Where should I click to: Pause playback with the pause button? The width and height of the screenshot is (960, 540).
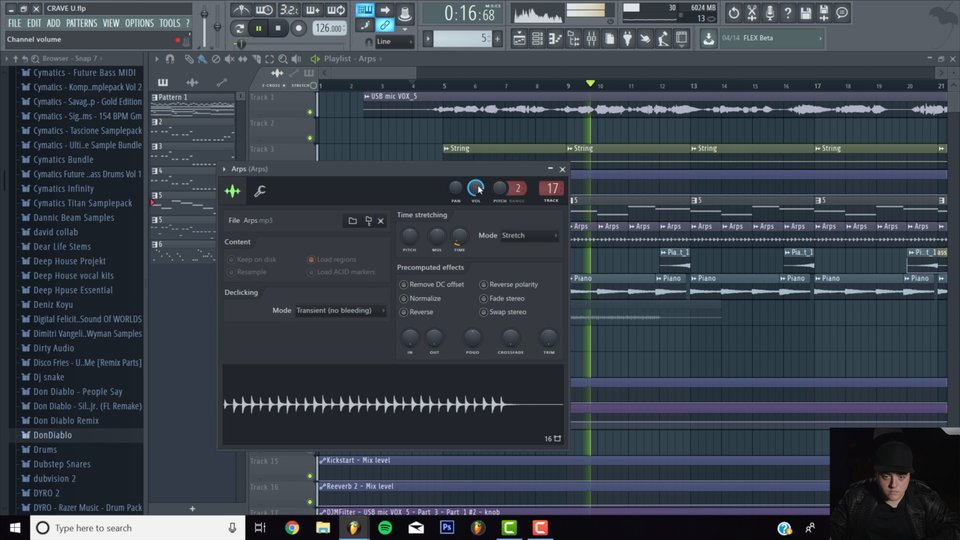[259, 28]
